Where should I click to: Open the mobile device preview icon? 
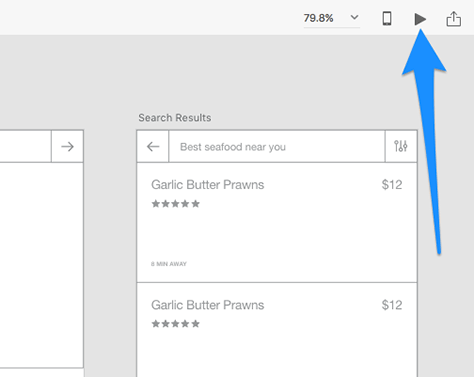[387, 18]
